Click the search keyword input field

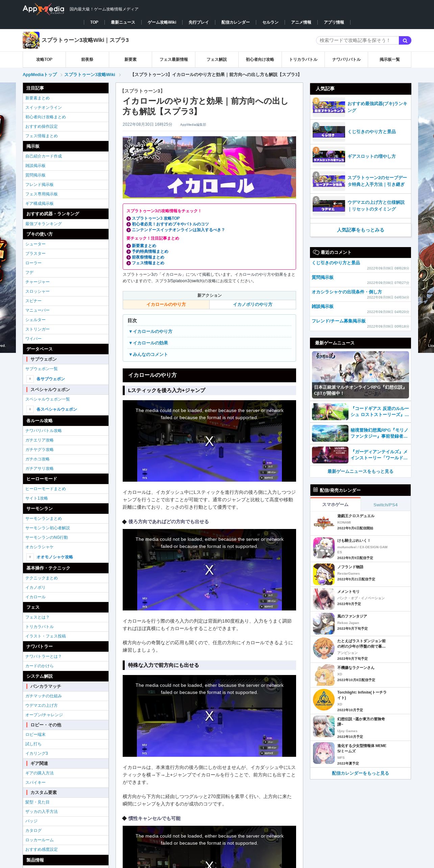point(357,41)
